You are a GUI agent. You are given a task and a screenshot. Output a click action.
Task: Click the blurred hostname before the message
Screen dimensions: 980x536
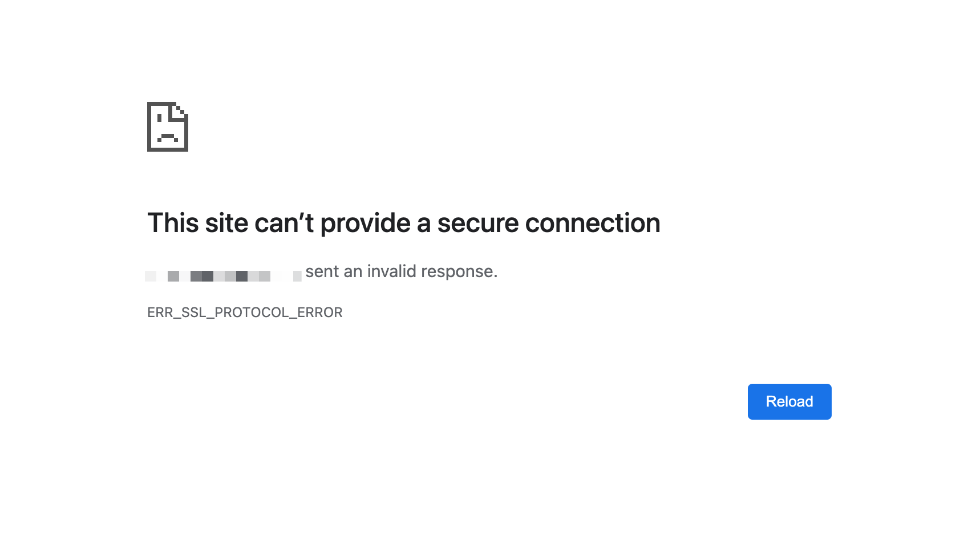point(223,276)
